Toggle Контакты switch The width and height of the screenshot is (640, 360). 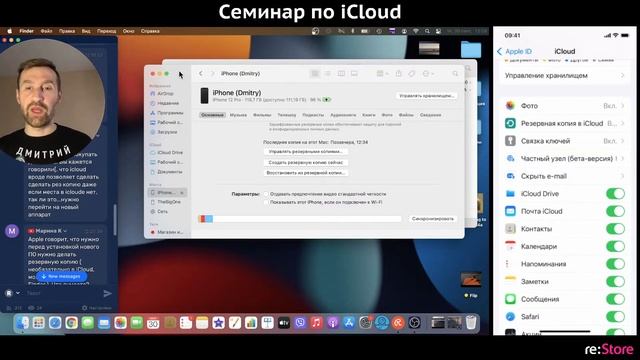pyautogui.click(x=615, y=229)
